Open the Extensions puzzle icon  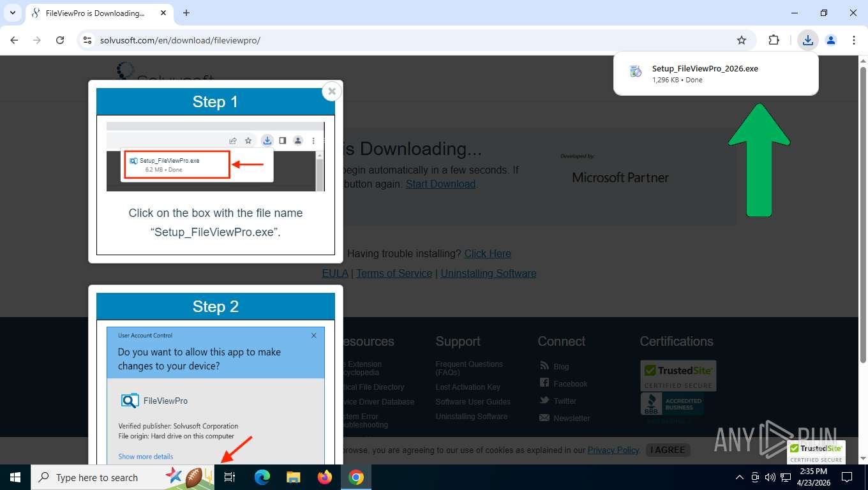pyautogui.click(x=774, y=40)
